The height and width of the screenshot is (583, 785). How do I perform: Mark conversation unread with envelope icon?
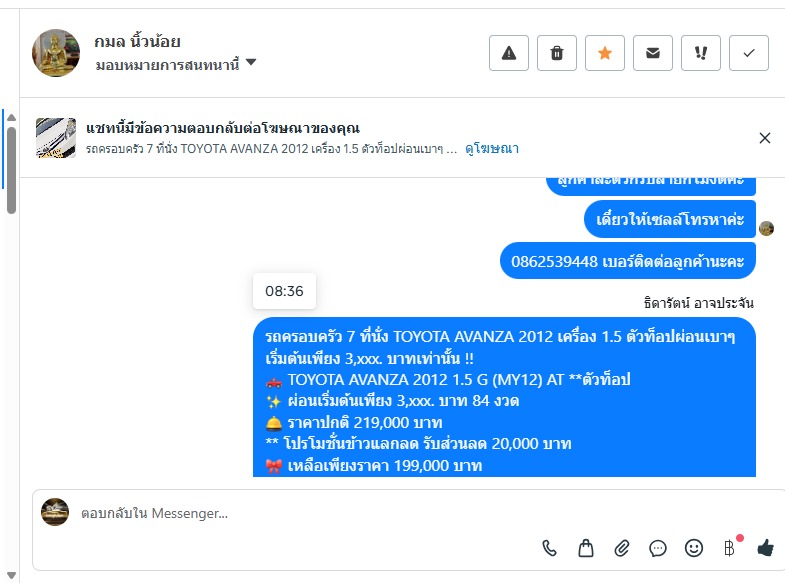(653, 53)
